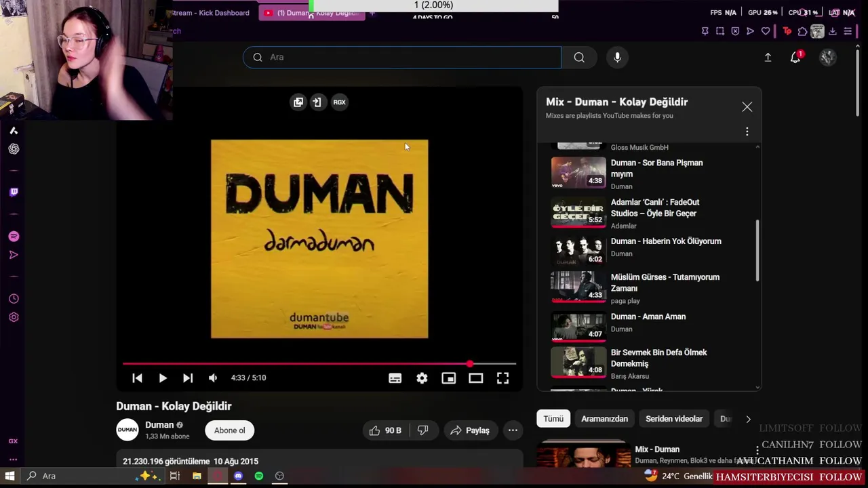Open the Aria AI sidebar icon
Screen dimensions: 868x488
tap(14, 131)
